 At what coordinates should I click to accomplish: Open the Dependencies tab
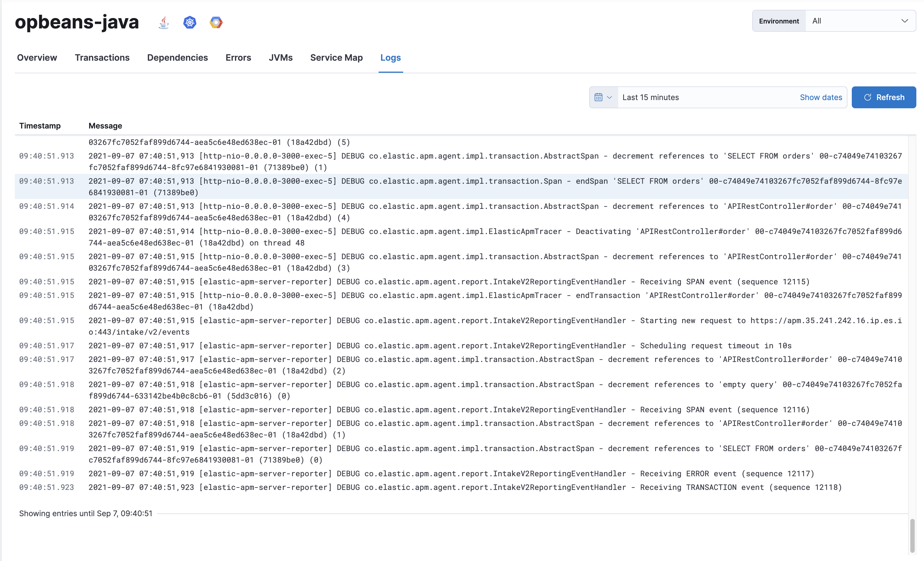point(177,58)
